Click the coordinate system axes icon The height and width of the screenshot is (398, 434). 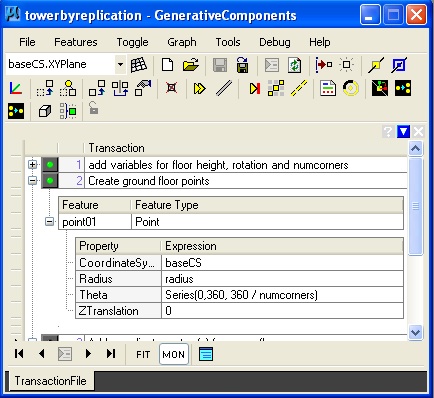pos(15,88)
